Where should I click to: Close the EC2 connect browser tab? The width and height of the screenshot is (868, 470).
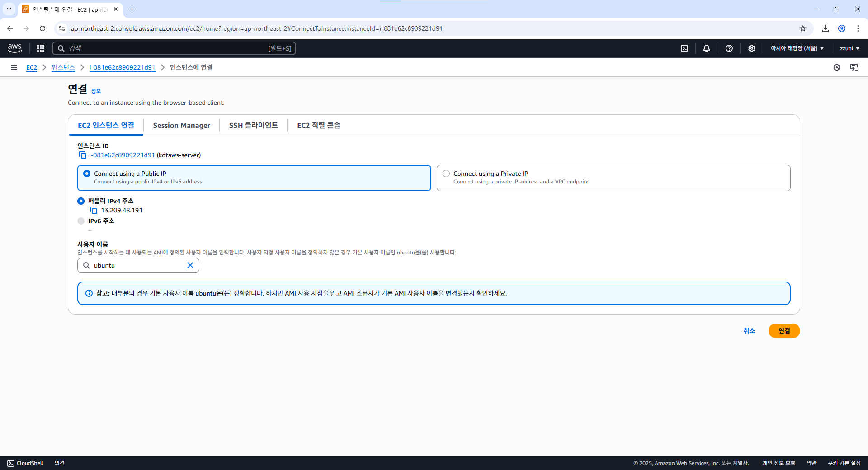pos(116,9)
